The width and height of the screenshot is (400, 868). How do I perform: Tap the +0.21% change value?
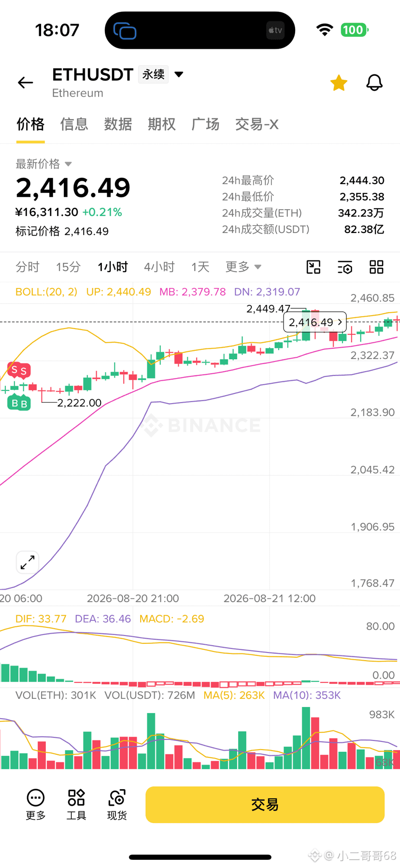pos(102,212)
